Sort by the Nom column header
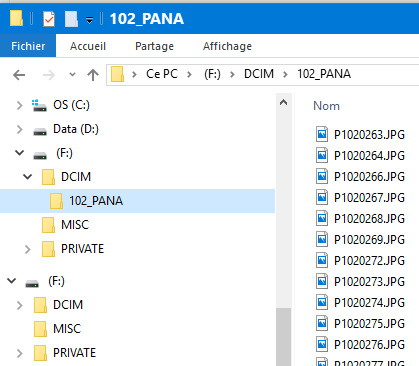Image resolution: width=419 pixels, height=366 pixels. click(x=327, y=106)
